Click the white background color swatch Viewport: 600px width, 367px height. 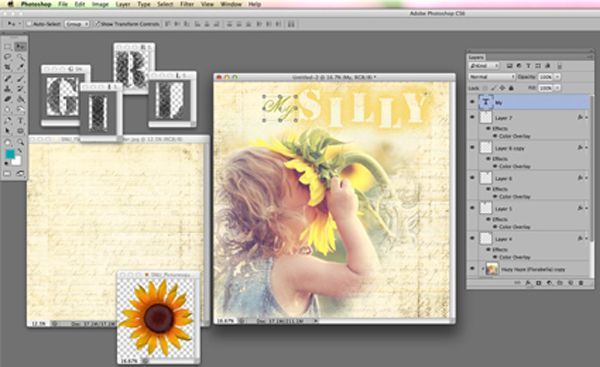coord(16,161)
